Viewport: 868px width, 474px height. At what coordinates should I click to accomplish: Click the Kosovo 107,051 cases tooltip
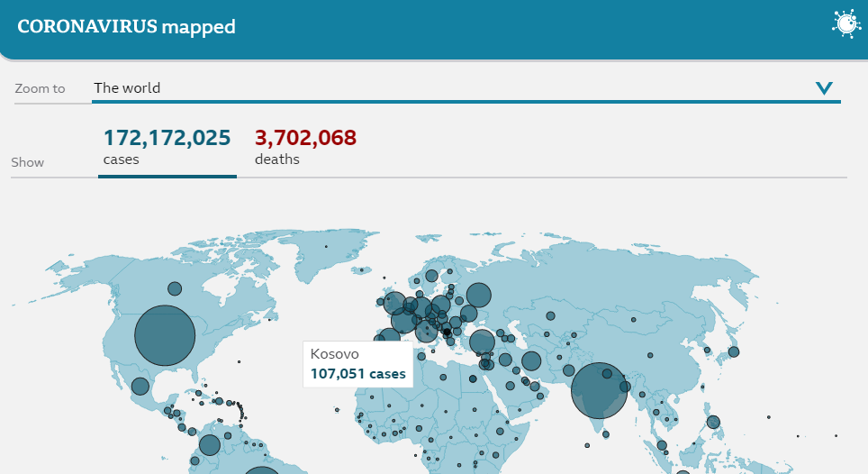pos(357,364)
